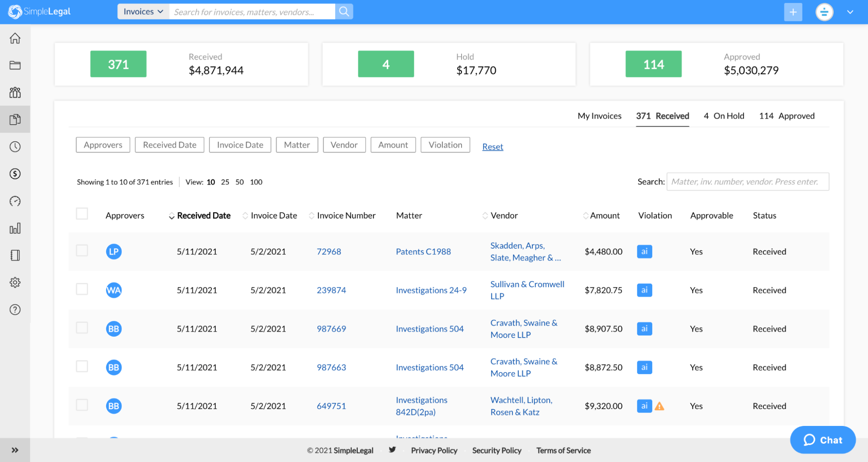Open the Invoices search scope dropdown
The height and width of the screenshot is (462, 868).
point(143,12)
